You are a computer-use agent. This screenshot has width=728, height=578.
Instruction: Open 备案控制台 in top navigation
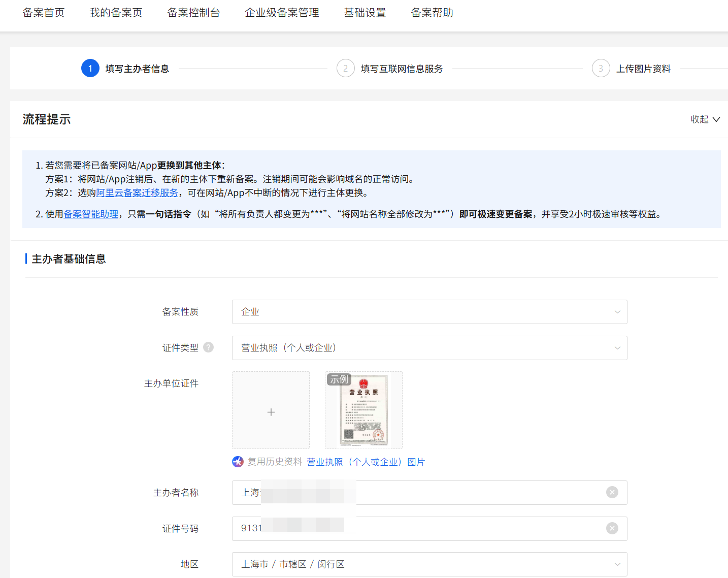[x=193, y=13]
